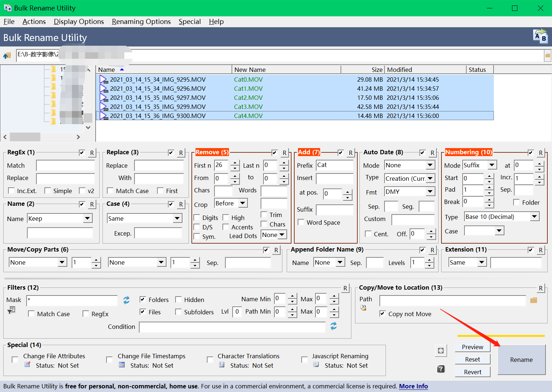Viewport: 552px width, 392px height.
Task: Click the Add Prefix input field
Action: point(335,165)
